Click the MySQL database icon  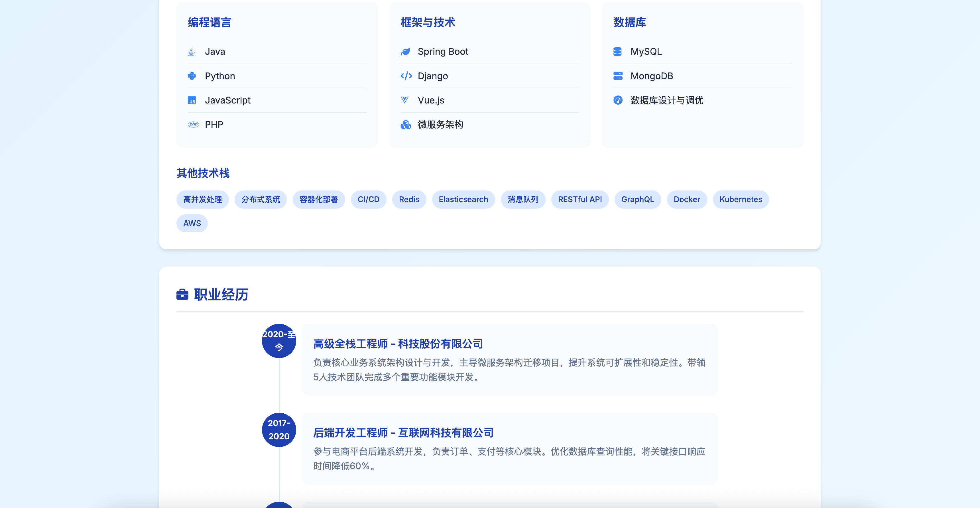[618, 51]
